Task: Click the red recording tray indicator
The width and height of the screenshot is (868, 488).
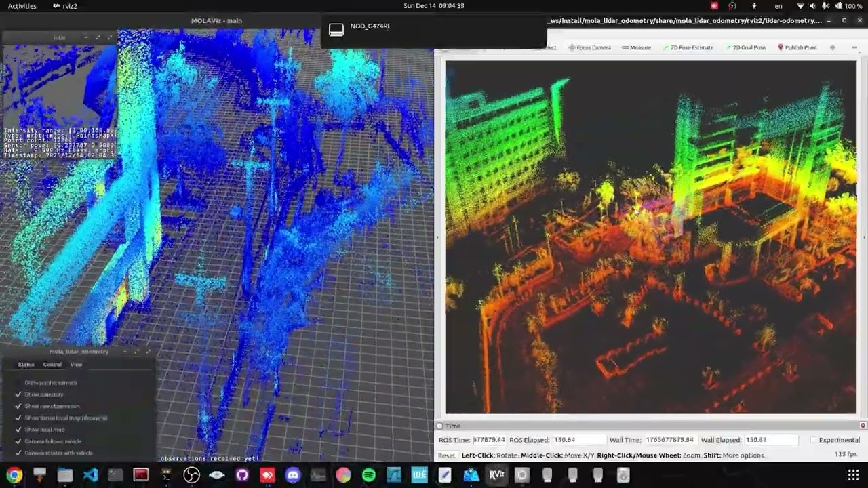Action: pos(714,6)
